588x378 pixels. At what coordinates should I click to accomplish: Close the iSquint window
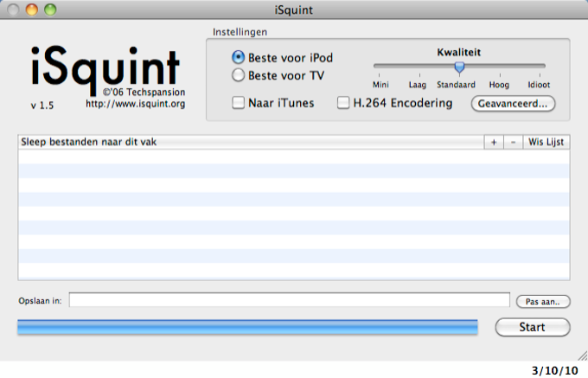(13, 10)
